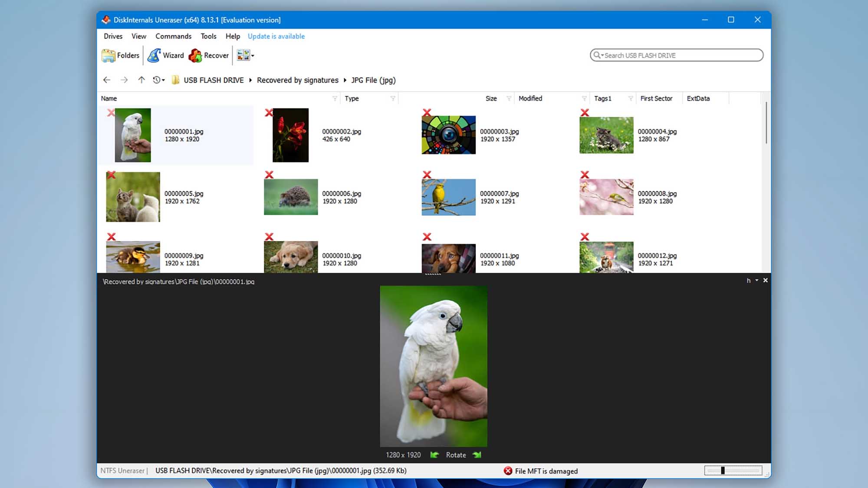The image size is (868, 488).
Task: Click the 'Update is available' link
Action: pos(276,36)
